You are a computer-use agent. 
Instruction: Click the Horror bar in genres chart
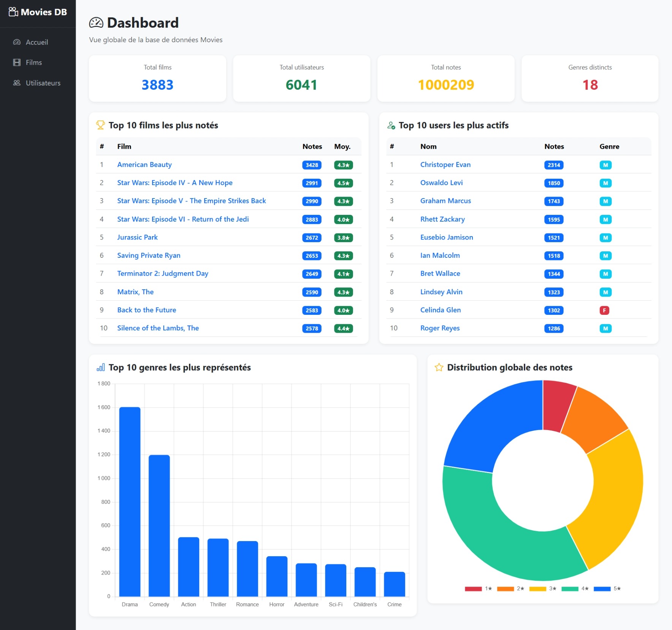tap(277, 576)
